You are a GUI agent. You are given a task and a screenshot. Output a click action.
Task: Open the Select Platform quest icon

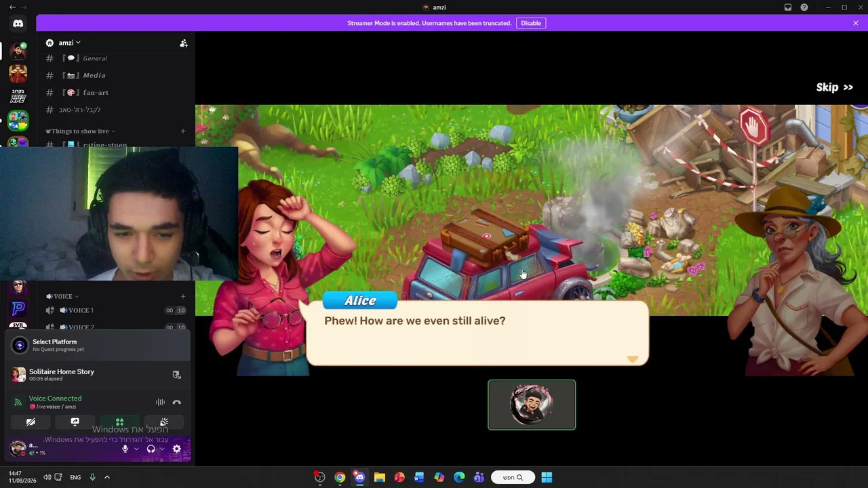click(x=20, y=346)
